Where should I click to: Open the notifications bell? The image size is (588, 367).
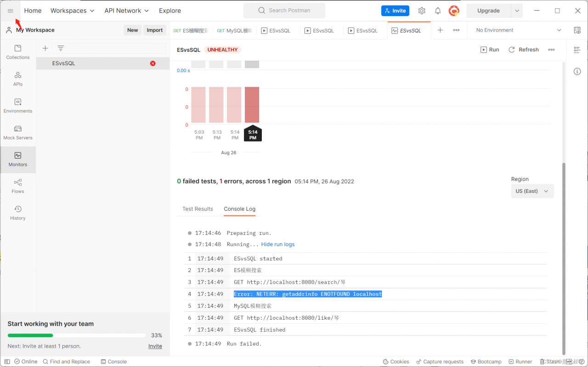coord(438,11)
